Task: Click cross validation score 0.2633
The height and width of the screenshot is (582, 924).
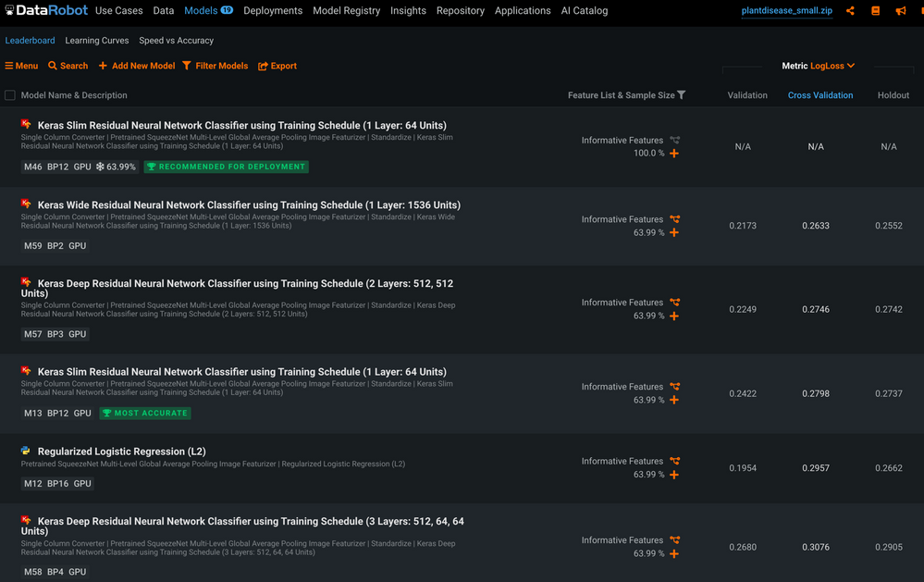Action: coord(816,226)
